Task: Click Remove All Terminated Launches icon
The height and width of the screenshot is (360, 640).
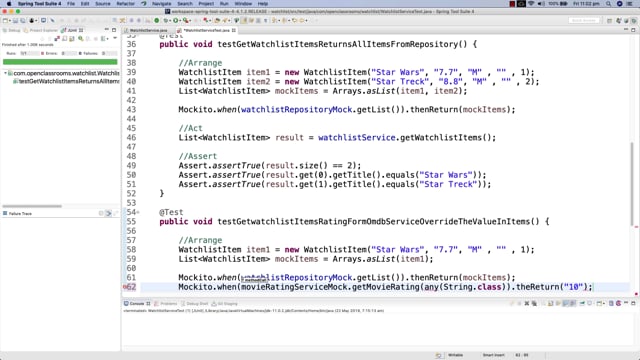Action: (534, 303)
